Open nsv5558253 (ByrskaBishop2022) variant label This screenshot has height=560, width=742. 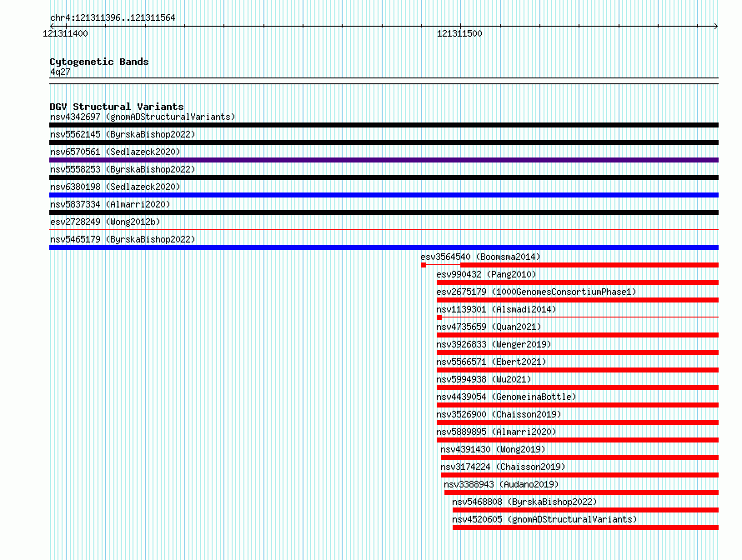(x=123, y=169)
